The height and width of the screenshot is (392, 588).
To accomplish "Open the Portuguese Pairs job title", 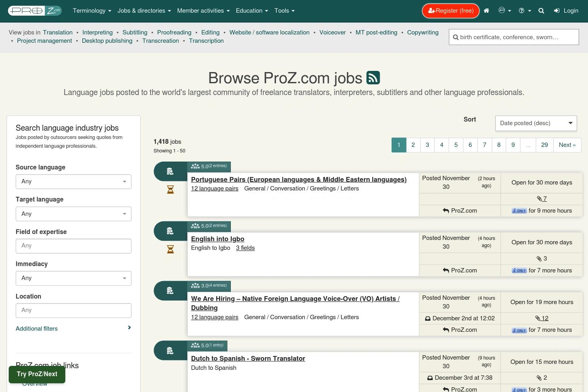I will [299, 179].
